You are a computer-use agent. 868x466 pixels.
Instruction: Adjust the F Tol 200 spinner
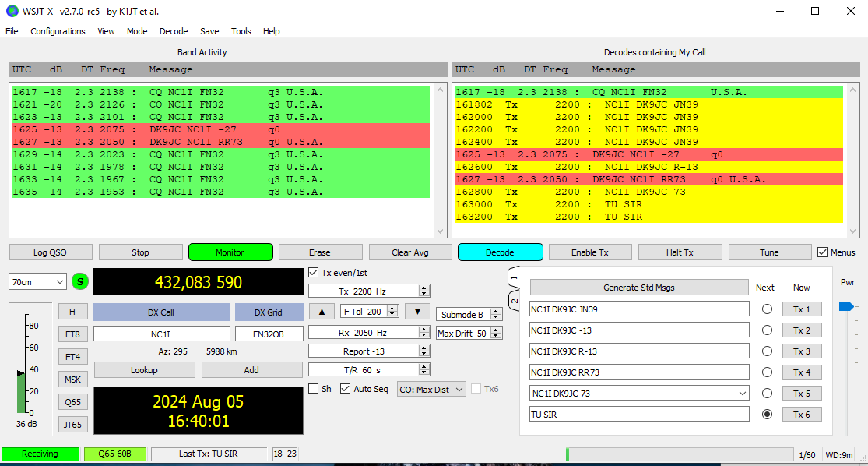pos(392,312)
